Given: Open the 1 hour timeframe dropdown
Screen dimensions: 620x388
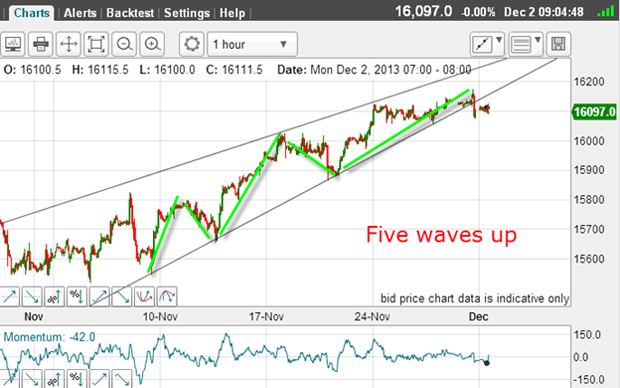Looking at the screenshot, I should tap(252, 44).
